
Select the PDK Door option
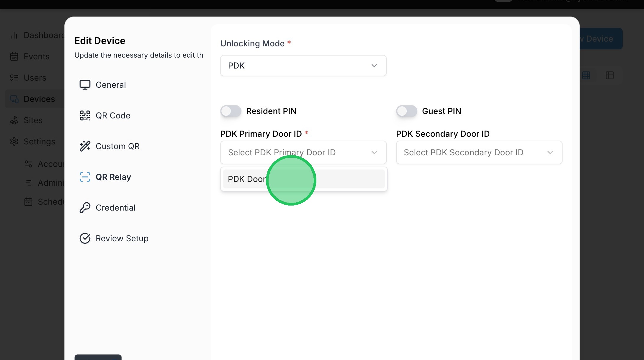pyautogui.click(x=304, y=179)
